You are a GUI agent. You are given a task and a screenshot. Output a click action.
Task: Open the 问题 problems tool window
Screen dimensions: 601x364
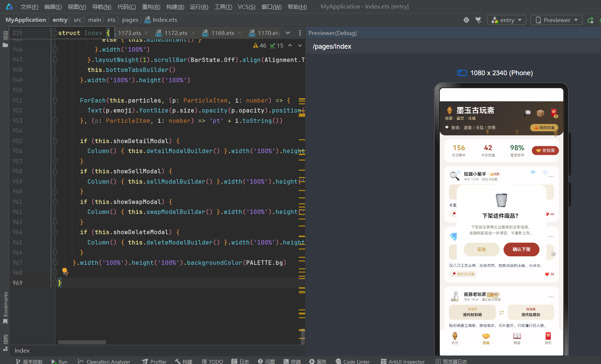pos(266,361)
